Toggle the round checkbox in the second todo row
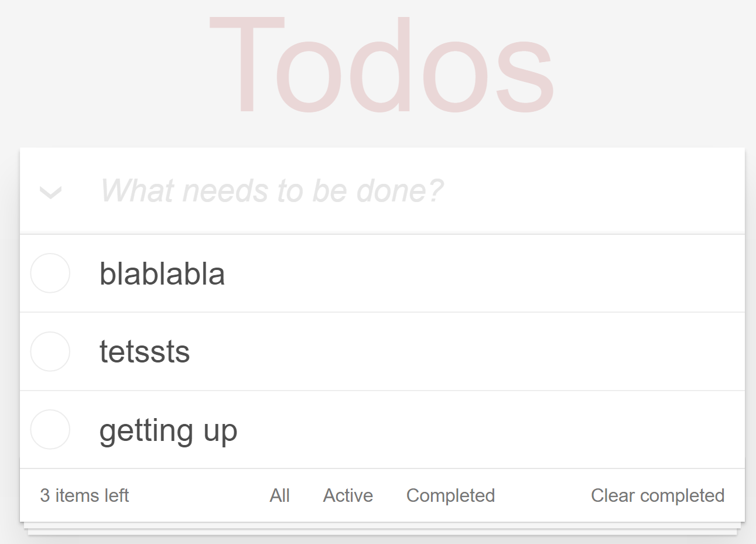The height and width of the screenshot is (544, 756). point(50,351)
